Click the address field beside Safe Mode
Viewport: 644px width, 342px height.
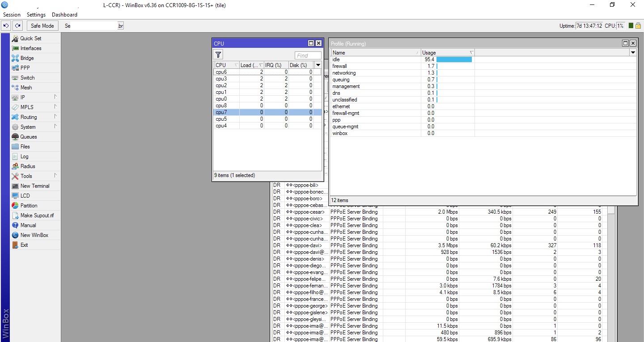pyautogui.click(x=94, y=26)
